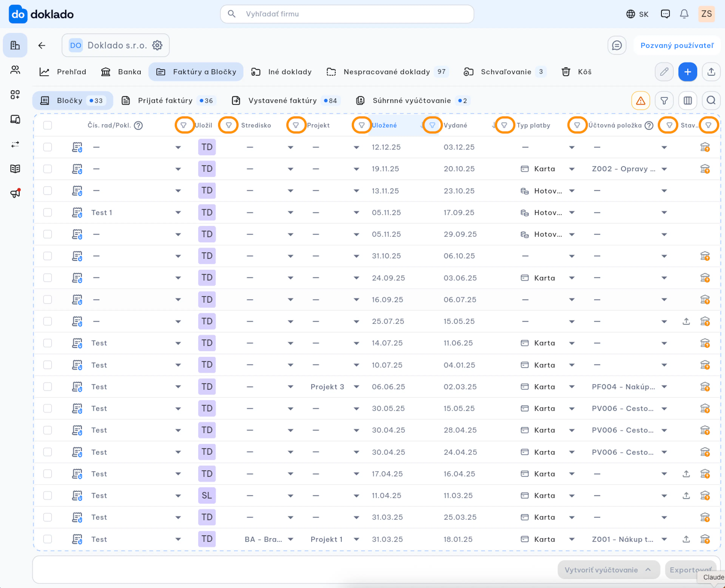The width and height of the screenshot is (725, 588).
Task: Tick the select-all checkbox in table header
Action: [47, 125]
